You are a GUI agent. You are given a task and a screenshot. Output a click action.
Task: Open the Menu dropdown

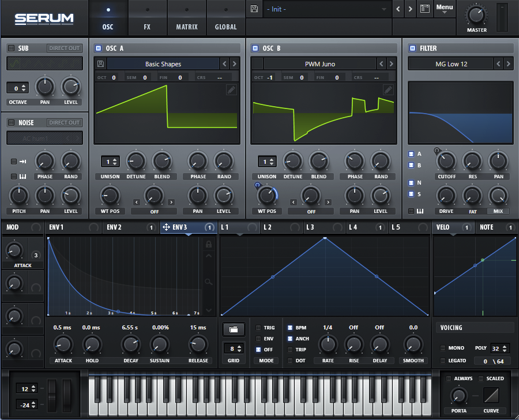[444, 8]
